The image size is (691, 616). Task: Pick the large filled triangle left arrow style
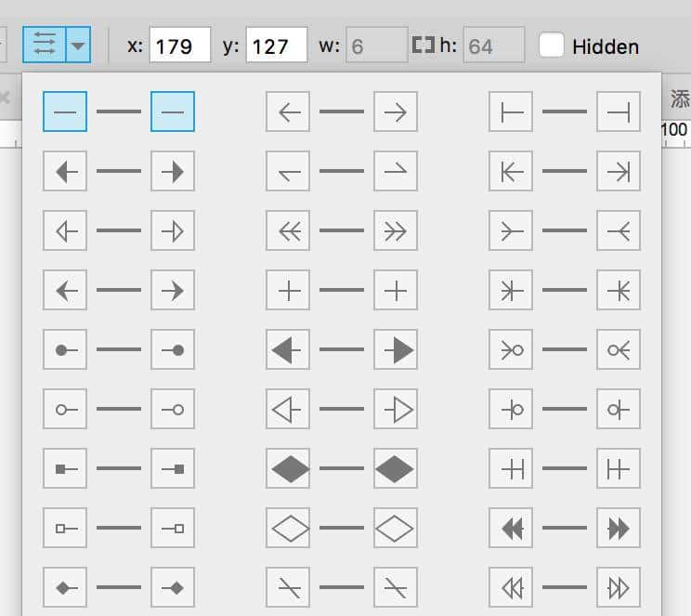point(288,350)
